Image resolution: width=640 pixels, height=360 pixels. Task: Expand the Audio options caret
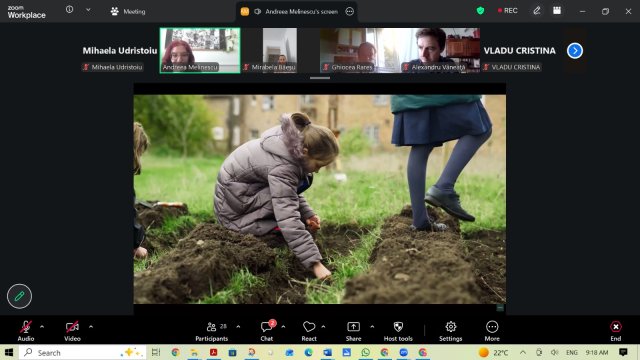coord(42,327)
